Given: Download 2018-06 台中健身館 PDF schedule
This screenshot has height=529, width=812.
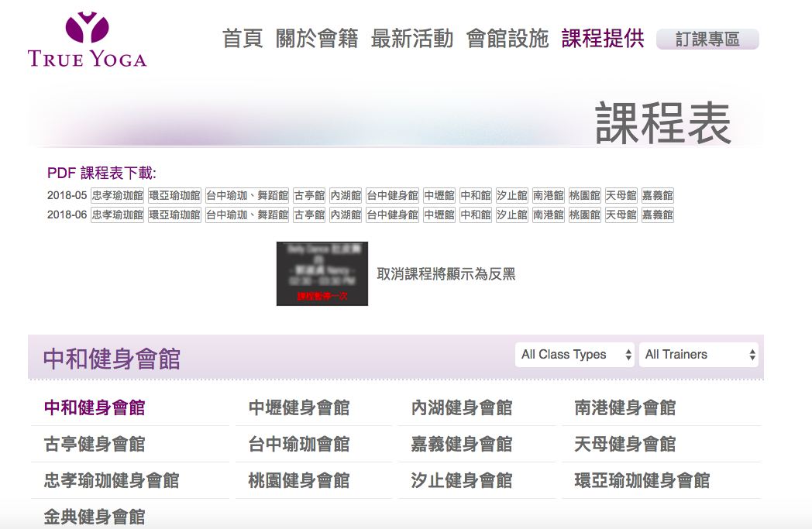Looking at the screenshot, I should point(392,215).
